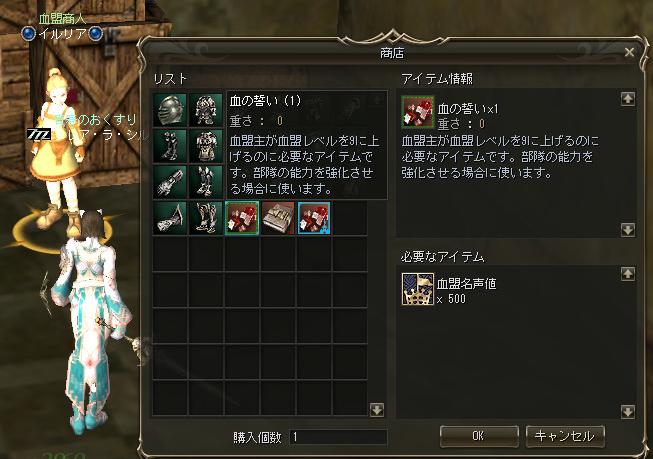Select the full armor icon in second row
The height and width of the screenshot is (459, 653).
[x=206, y=146]
